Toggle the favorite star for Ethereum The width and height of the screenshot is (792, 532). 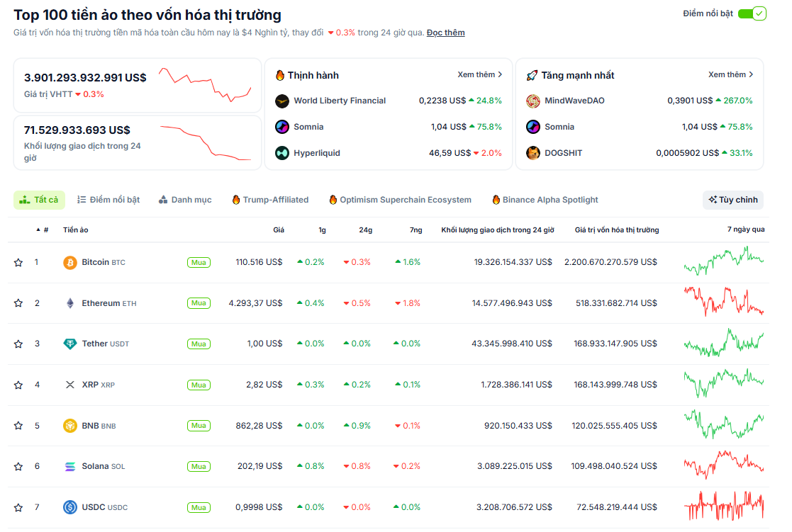[18, 302]
